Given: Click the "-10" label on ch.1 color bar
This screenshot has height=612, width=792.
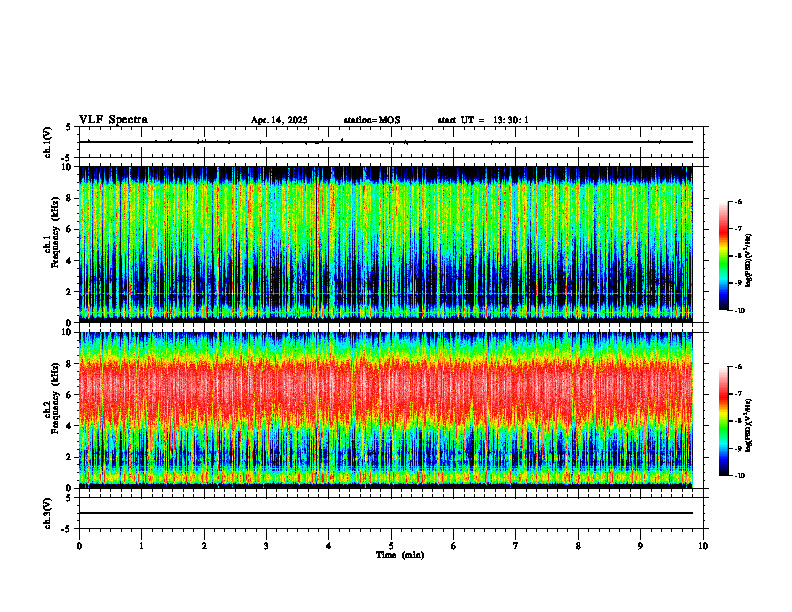Looking at the screenshot, I should coord(740,311).
